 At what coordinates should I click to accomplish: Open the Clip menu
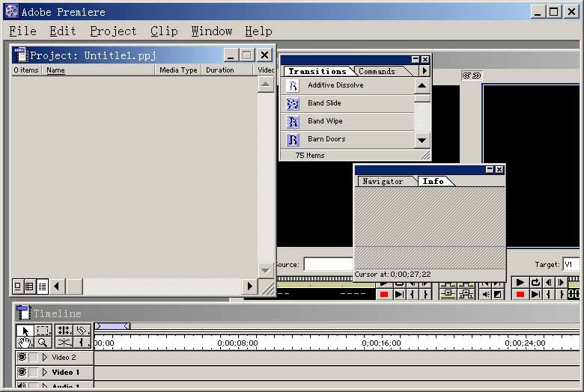(164, 31)
